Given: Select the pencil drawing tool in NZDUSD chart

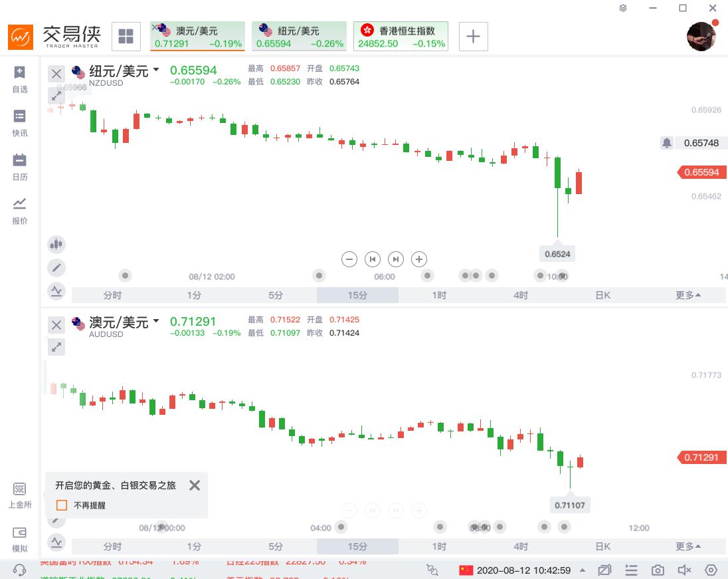Looking at the screenshot, I should tap(56, 268).
